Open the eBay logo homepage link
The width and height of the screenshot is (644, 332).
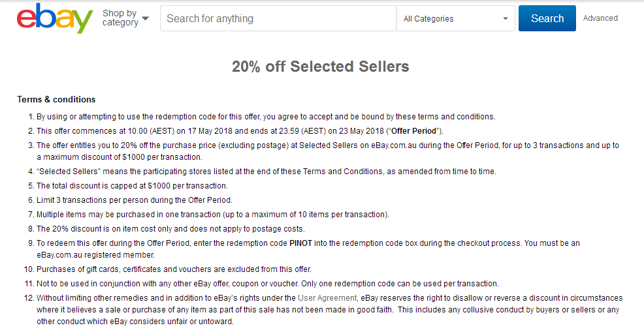[55, 18]
